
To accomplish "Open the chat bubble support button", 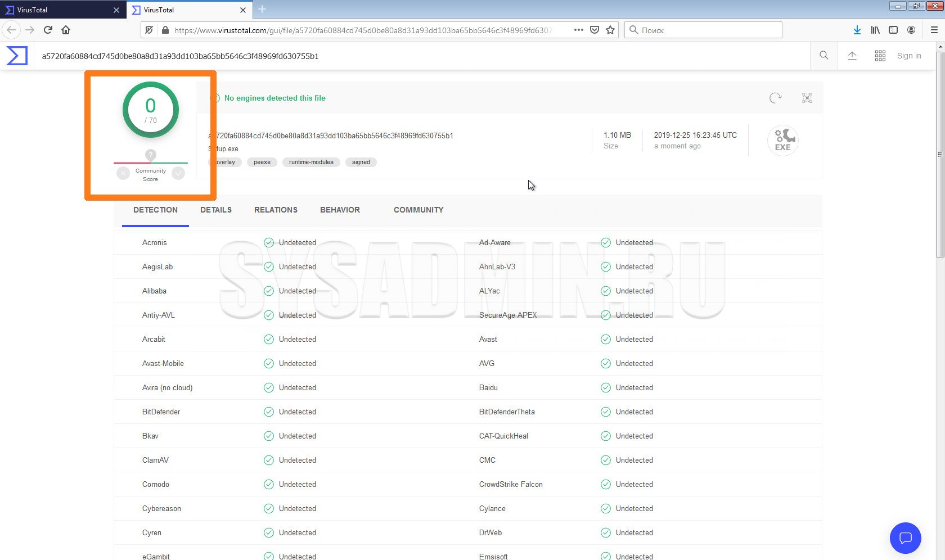I will click(905, 538).
